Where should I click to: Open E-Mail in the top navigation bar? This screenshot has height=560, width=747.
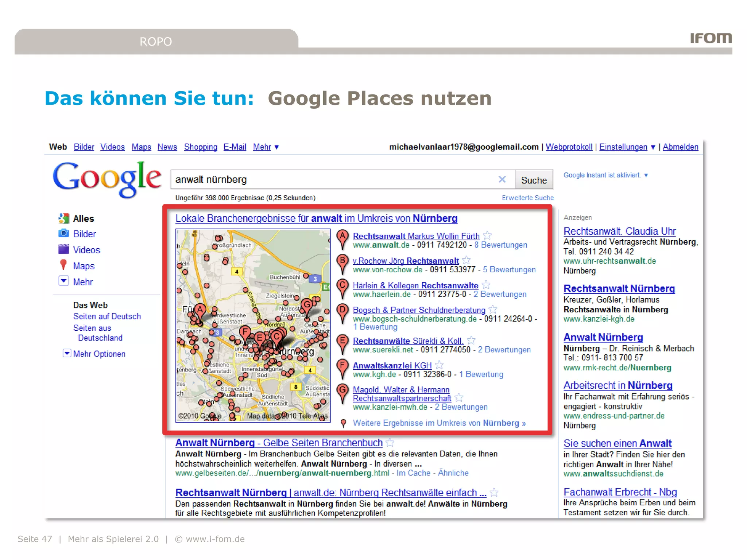(x=235, y=147)
